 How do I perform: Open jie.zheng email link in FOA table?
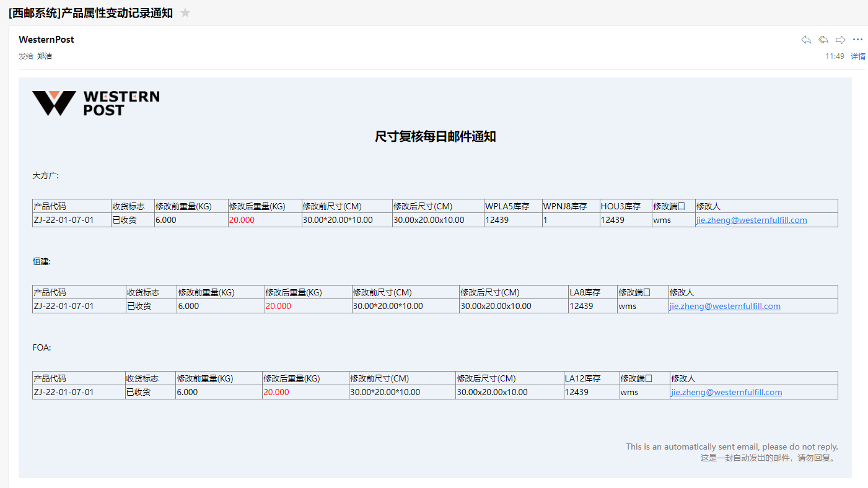[726, 392]
